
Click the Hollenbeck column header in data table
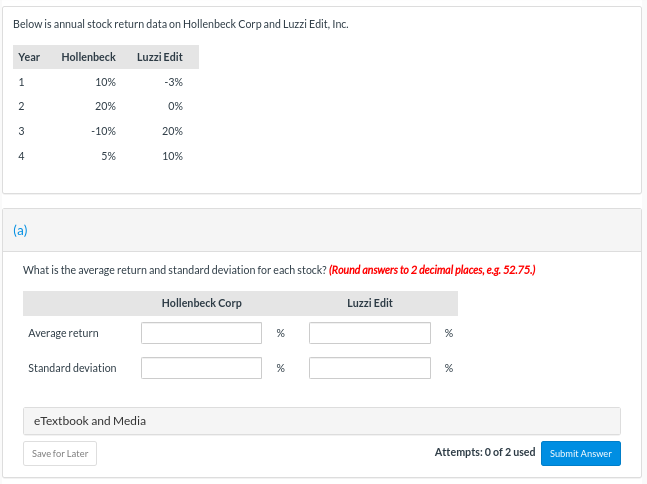(x=88, y=57)
